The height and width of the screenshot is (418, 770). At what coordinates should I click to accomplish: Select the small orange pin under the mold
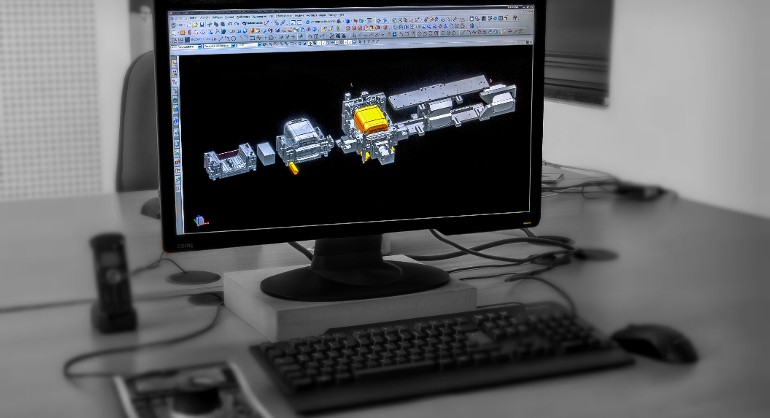tap(293, 169)
